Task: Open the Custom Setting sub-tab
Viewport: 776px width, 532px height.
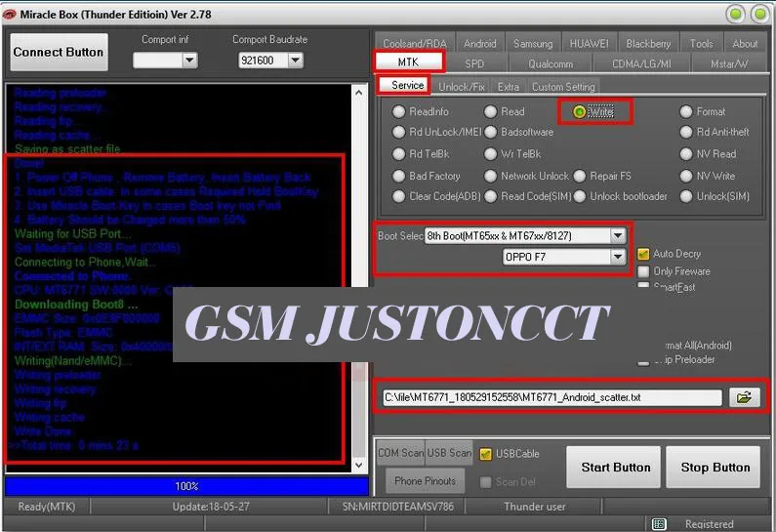Action: (x=563, y=87)
